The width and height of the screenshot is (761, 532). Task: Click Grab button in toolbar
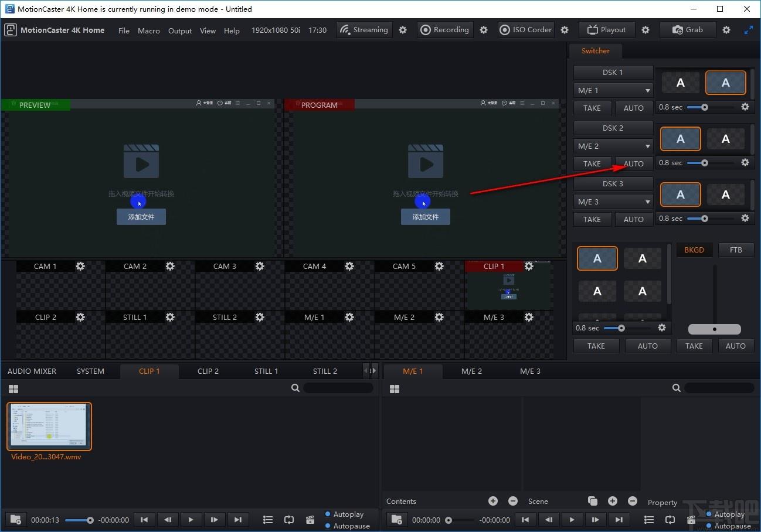tap(688, 30)
